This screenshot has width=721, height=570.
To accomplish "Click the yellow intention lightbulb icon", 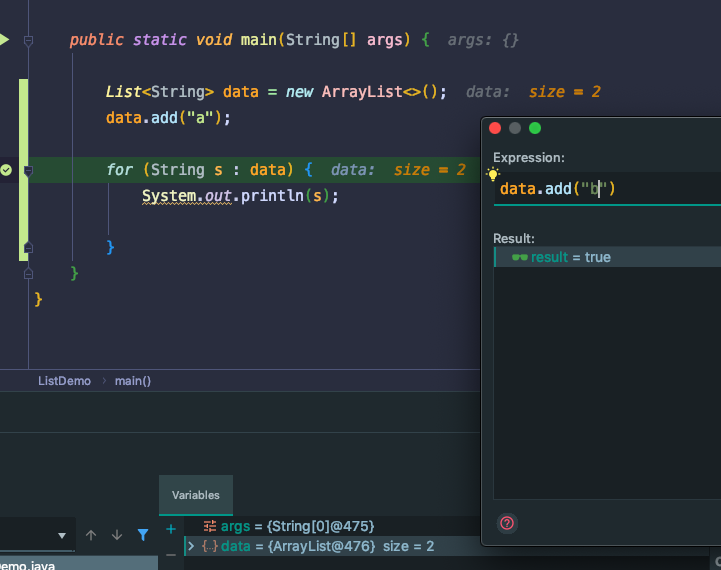I will (x=492, y=174).
